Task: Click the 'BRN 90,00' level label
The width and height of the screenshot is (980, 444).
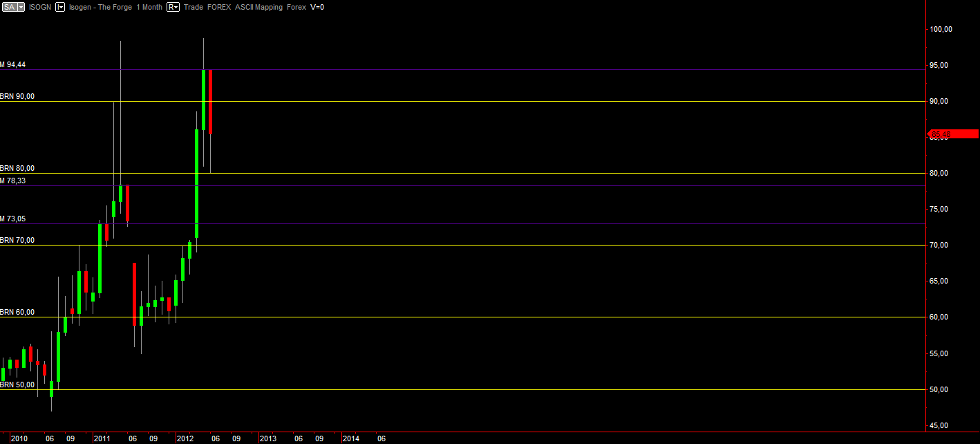Action: point(17,97)
